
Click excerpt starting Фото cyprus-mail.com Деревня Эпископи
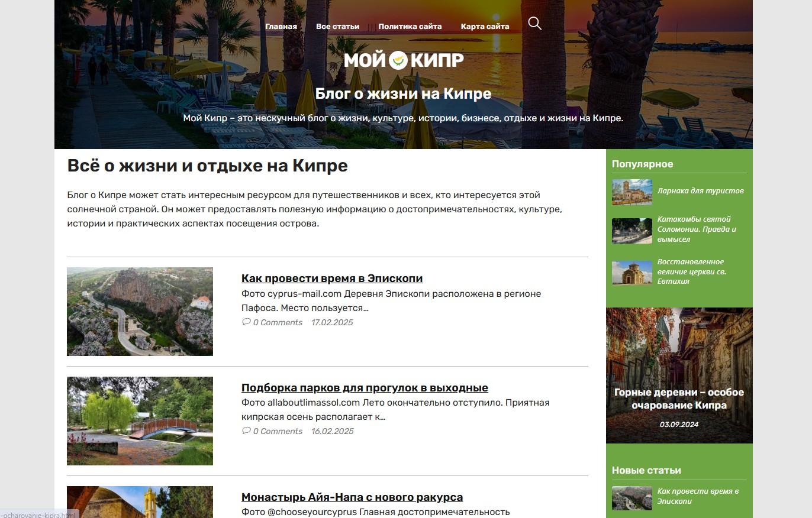coord(391,301)
